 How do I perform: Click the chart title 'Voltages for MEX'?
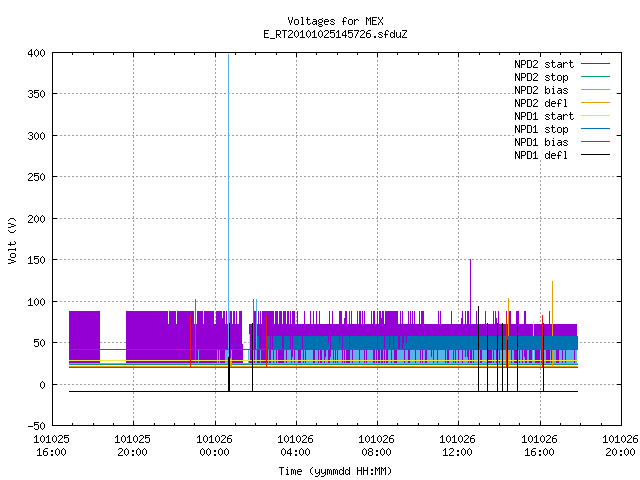click(x=335, y=21)
